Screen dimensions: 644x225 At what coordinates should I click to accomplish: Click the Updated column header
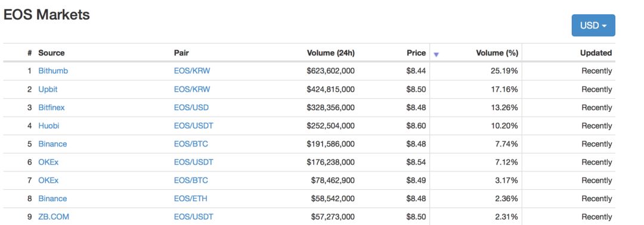[596, 53]
